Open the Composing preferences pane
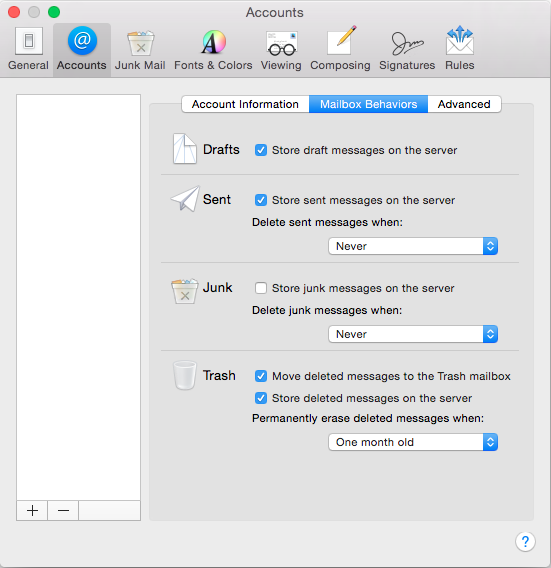Screen dimensions: 551x568 (x=340, y=49)
